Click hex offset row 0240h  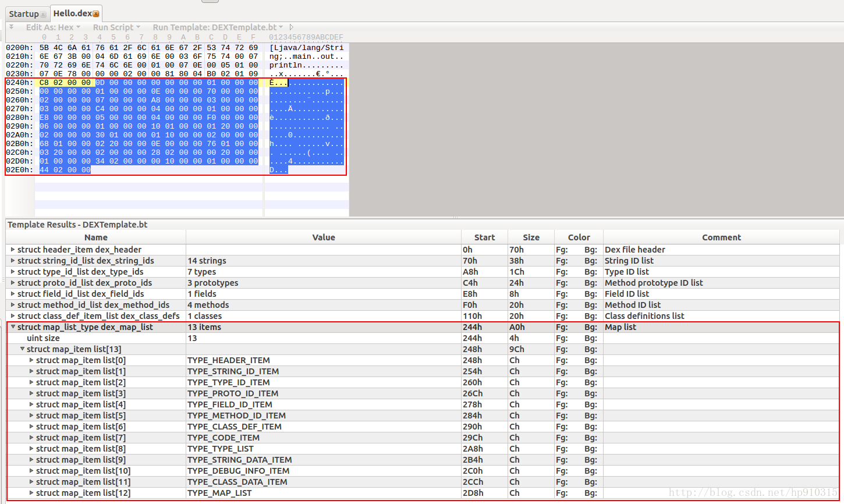pos(20,83)
